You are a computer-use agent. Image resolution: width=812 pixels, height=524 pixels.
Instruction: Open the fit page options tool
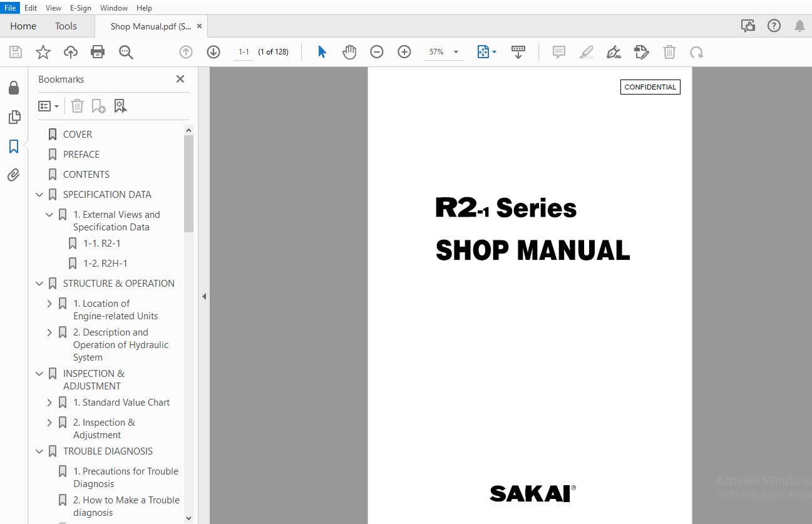point(486,52)
